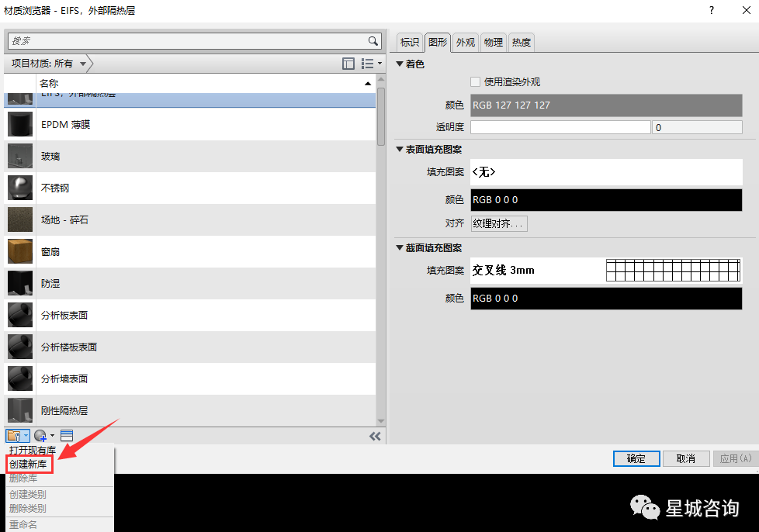This screenshot has height=532, width=759.
Task: Click the help question mark icon
Action: (x=712, y=10)
